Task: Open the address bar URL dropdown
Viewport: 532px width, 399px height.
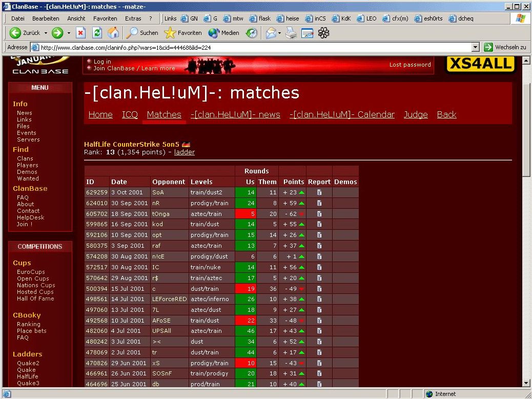Action: click(475, 47)
